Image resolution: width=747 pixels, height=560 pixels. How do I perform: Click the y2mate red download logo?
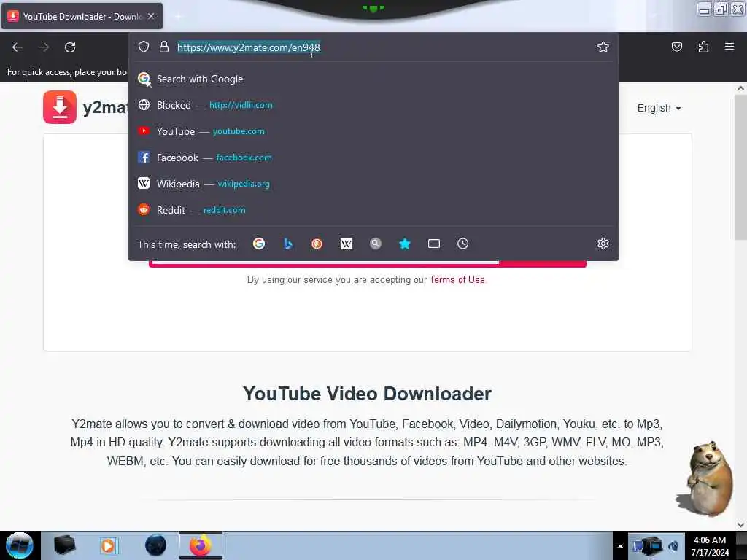tap(60, 107)
